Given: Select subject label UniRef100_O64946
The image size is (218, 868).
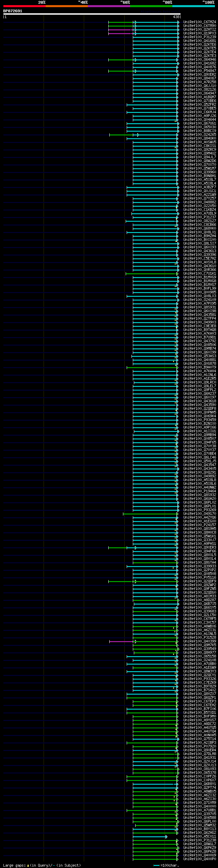Looking at the screenshot, I should tap(200, 60).
